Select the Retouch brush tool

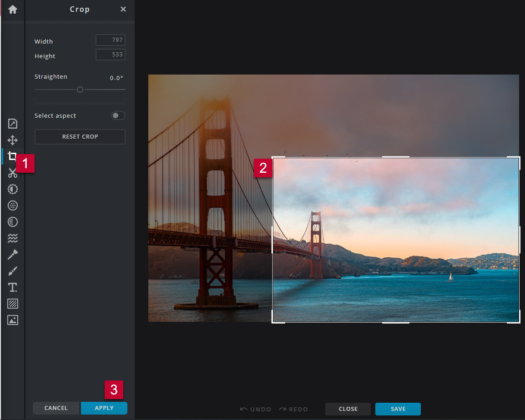pos(12,254)
